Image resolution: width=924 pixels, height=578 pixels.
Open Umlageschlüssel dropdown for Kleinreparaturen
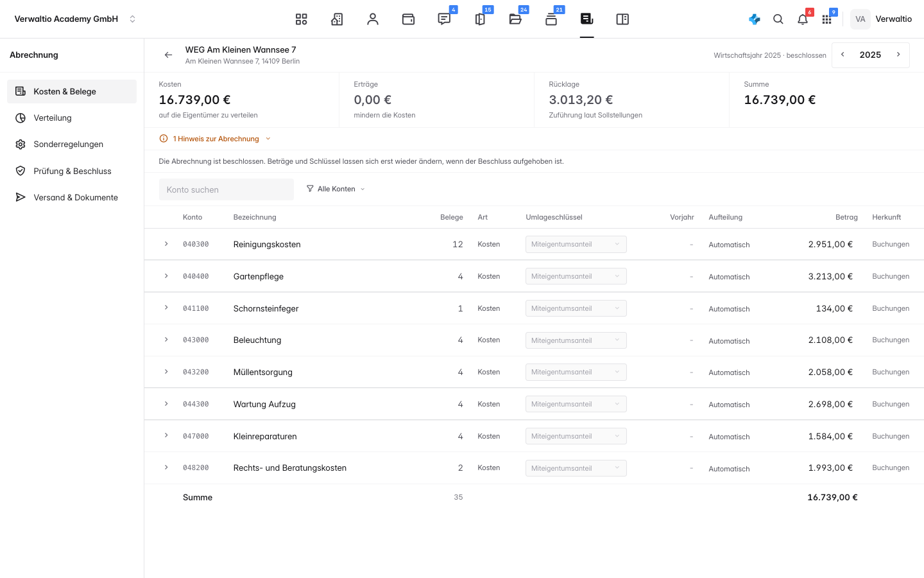click(576, 436)
